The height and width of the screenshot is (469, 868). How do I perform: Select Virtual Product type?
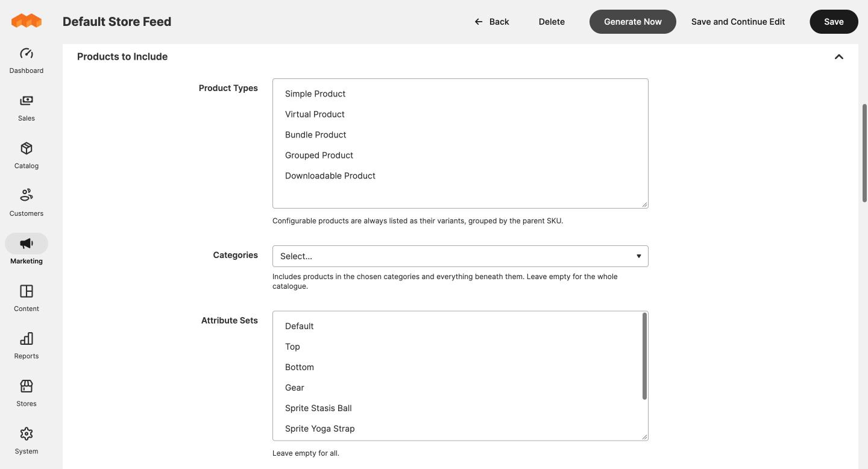click(x=460, y=114)
